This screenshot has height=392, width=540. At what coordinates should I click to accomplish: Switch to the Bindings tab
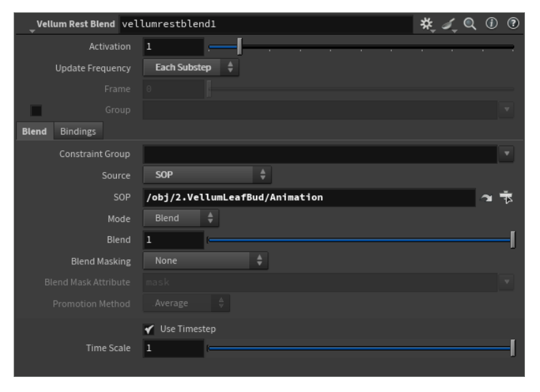click(x=79, y=130)
